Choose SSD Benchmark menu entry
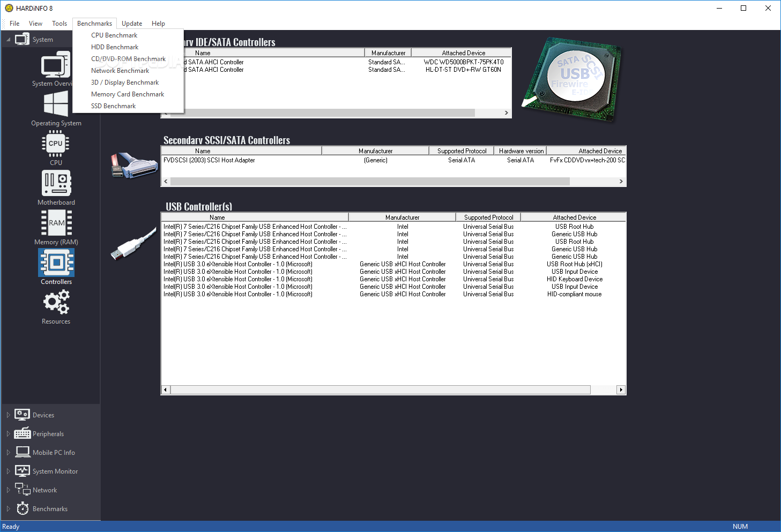This screenshot has width=781, height=532. pyautogui.click(x=128, y=106)
